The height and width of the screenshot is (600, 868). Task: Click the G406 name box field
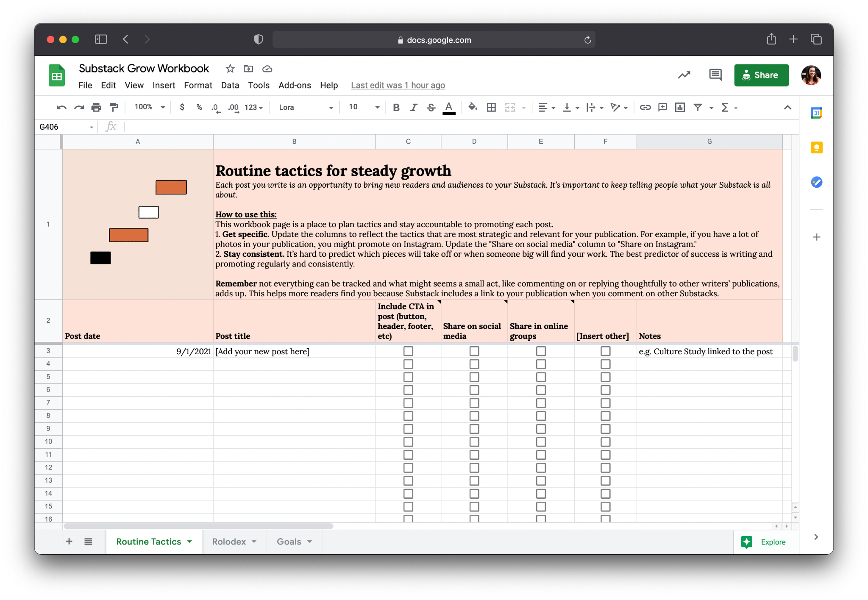click(66, 127)
